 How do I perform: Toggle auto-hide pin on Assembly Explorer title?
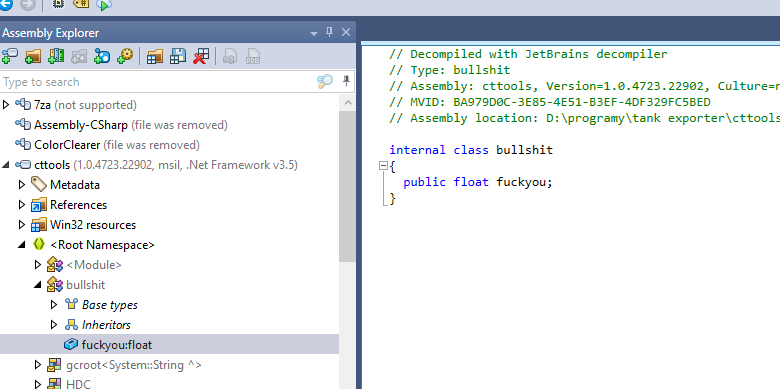(x=329, y=32)
